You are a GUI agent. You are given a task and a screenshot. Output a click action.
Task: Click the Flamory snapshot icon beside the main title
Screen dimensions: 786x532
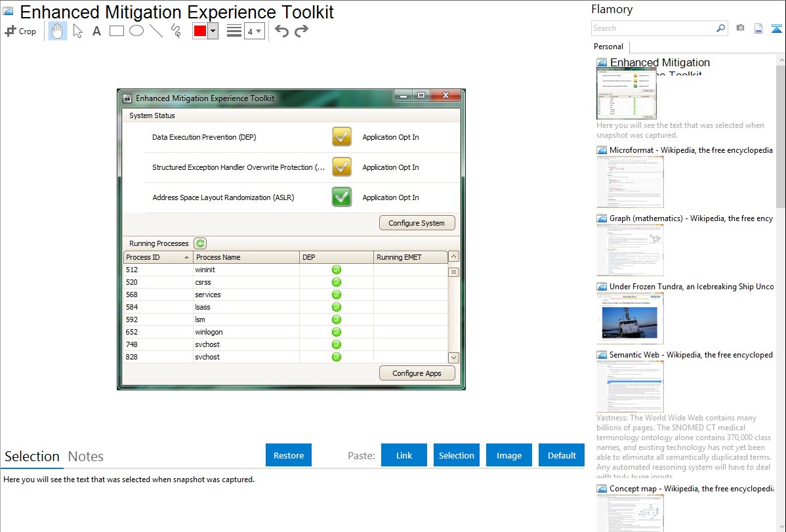tap(9, 11)
